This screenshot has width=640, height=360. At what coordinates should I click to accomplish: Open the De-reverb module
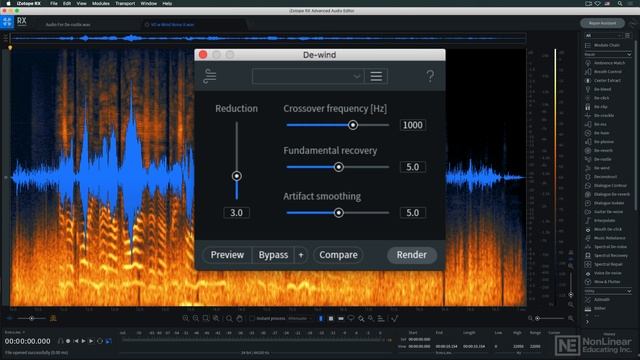pyautogui.click(x=603, y=151)
